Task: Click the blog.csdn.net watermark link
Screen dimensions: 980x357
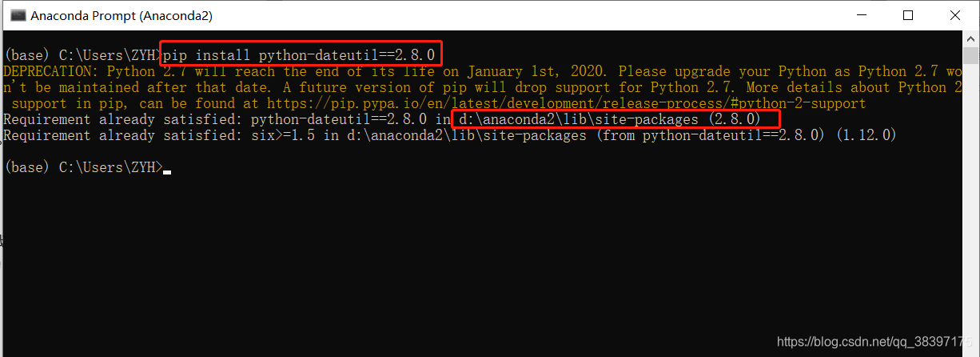Action: coord(877,342)
